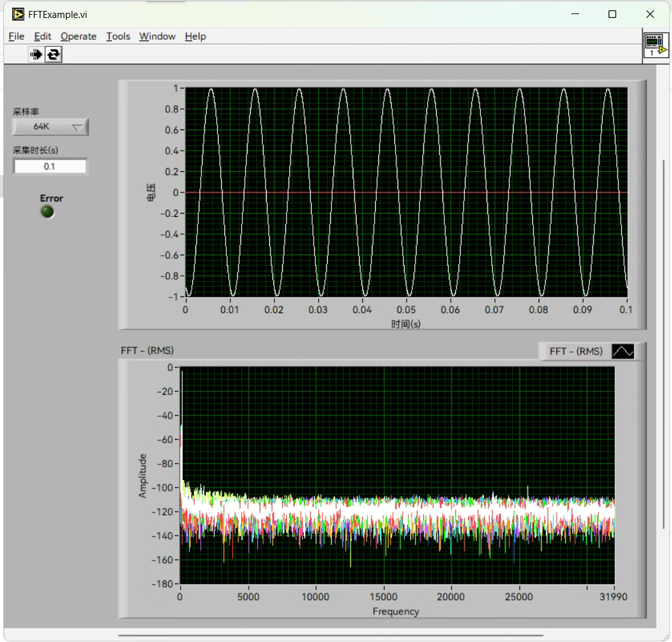Open the Tools menu
The width and height of the screenshot is (672, 642).
tap(118, 37)
